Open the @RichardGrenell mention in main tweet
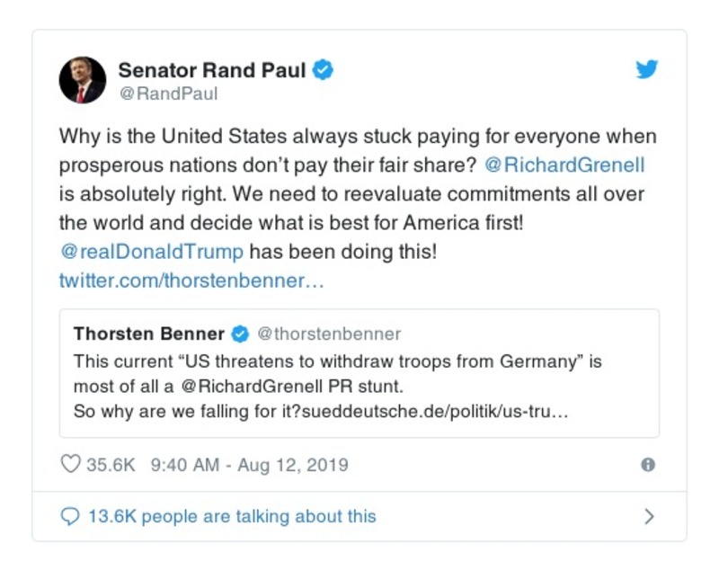This screenshot has width=719, height=588. click(564, 165)
